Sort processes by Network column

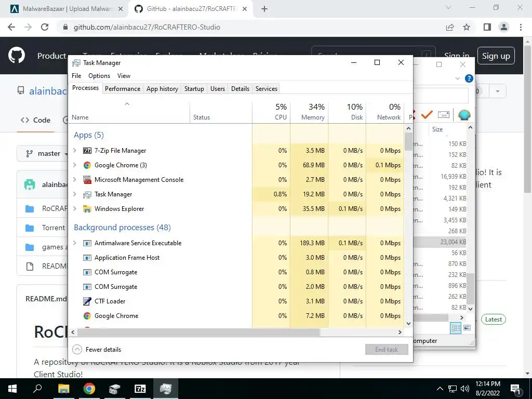385,112
